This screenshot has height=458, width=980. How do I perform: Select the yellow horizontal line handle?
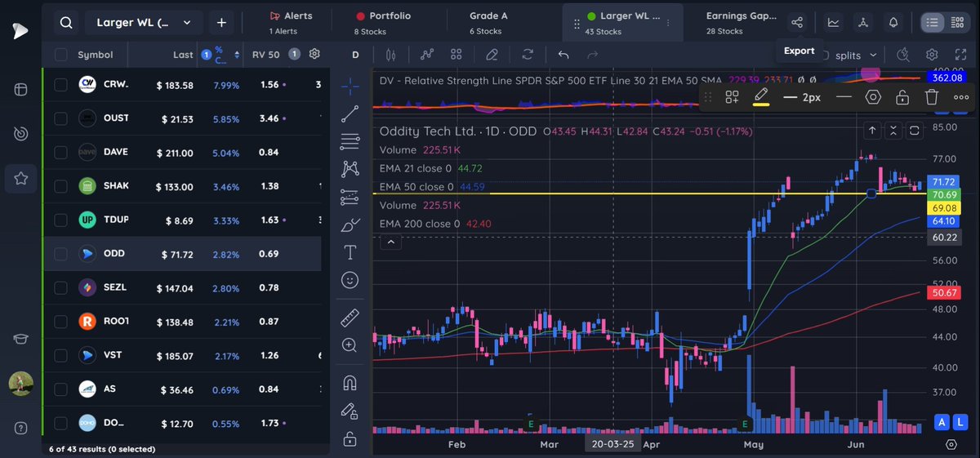point(871,193)
